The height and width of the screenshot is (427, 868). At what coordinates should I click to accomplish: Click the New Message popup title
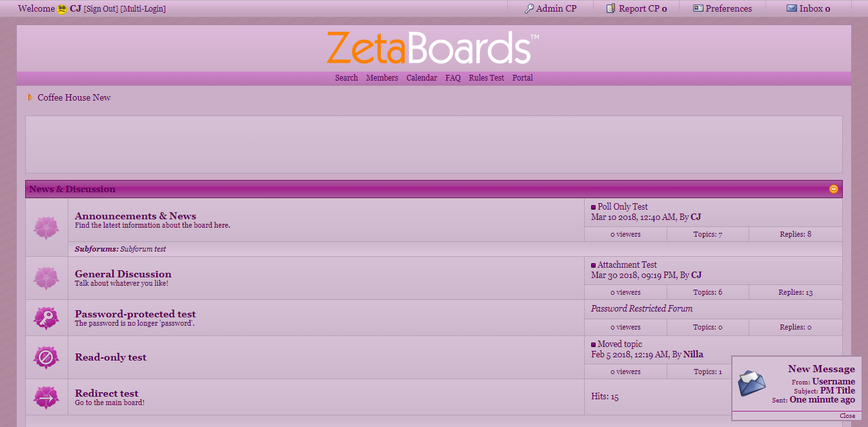click(822, 369)
